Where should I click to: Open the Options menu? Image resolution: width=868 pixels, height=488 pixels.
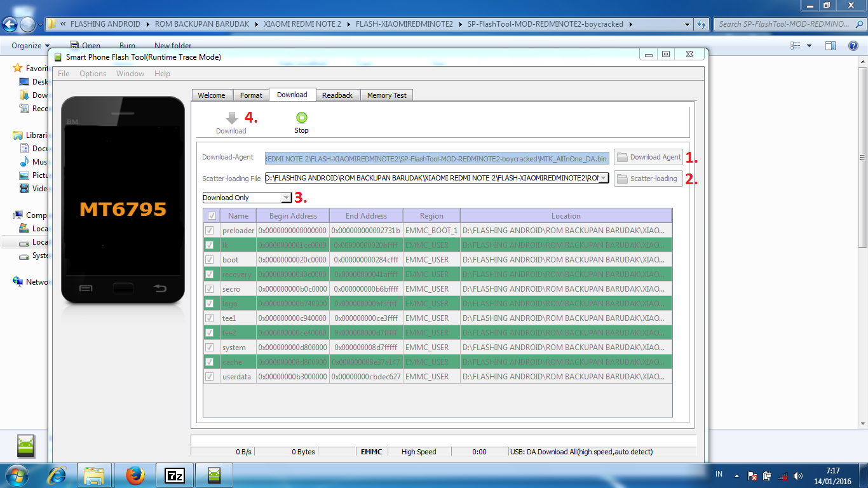93,73
